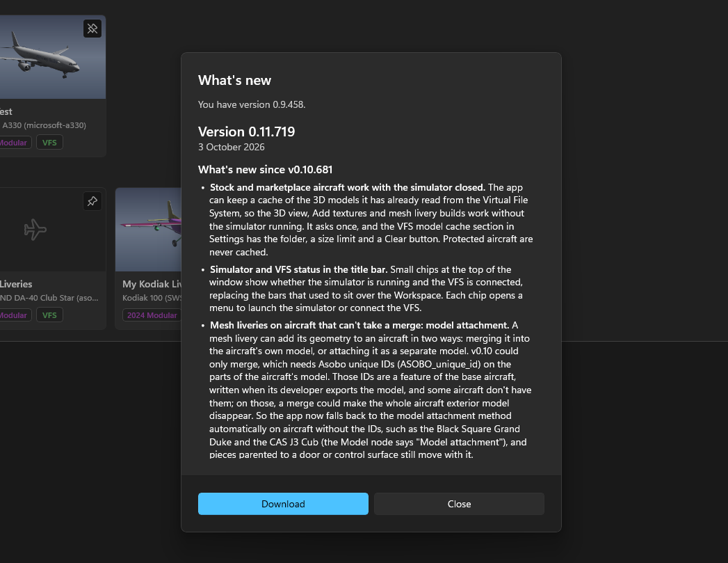Click the VFS tag on A330 card
Image resolution: width=728 pixels, height=563 pixels.
(49, 143)
